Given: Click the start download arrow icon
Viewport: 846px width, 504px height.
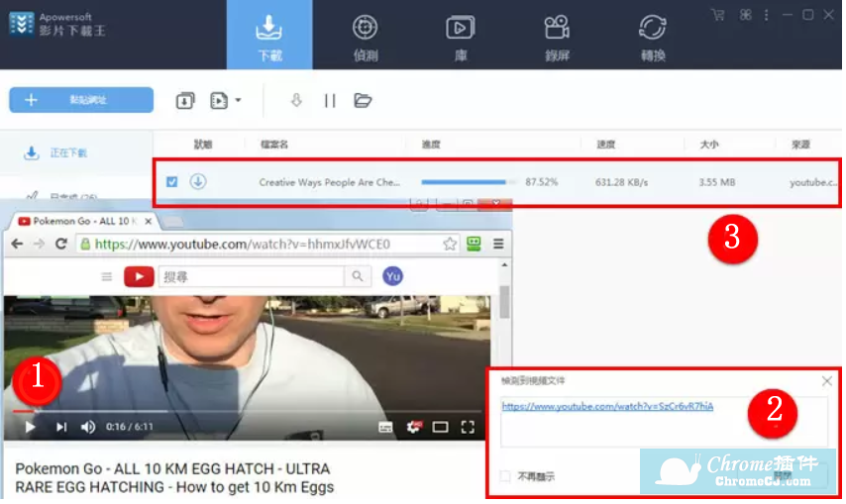Looking at the screenshot, I should click(296, 100).
